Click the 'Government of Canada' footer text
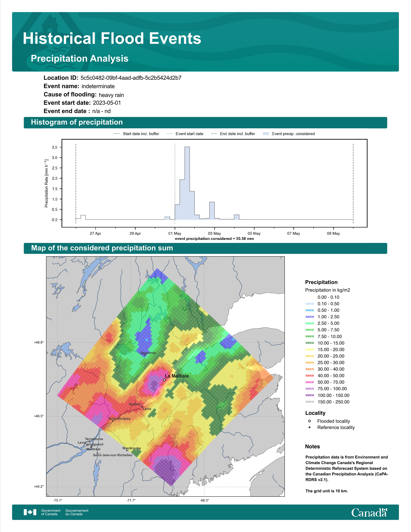The width and height of the screenshot is (411, 532). coord(51,512)
